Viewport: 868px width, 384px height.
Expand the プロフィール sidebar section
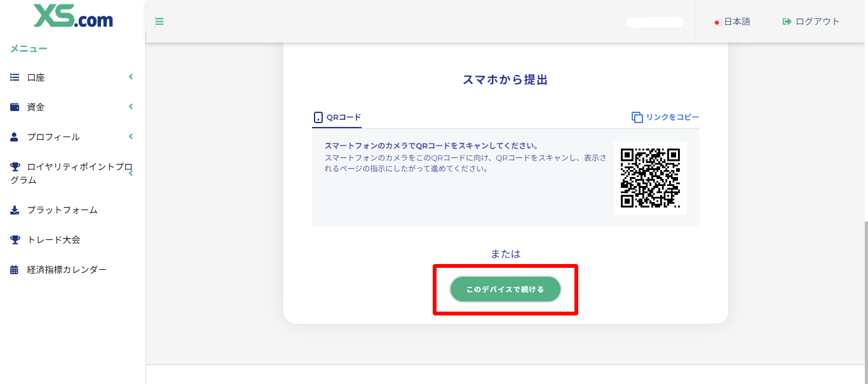click(130, 136)
